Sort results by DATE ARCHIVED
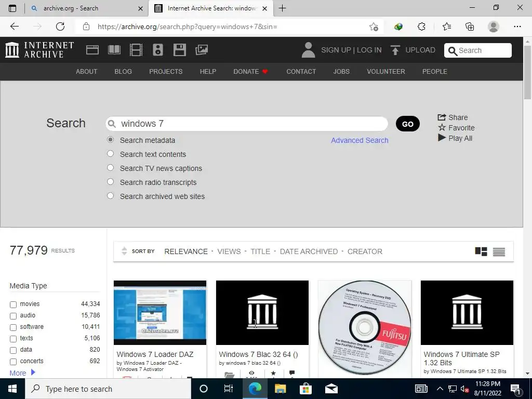The image size is (532, 399). [x=309, y=251]
